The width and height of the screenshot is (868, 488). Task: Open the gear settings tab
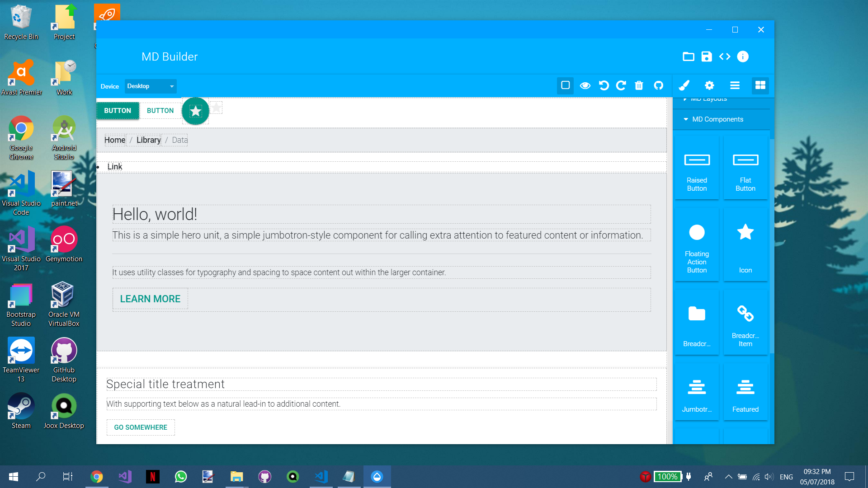(x=709, y=85)
